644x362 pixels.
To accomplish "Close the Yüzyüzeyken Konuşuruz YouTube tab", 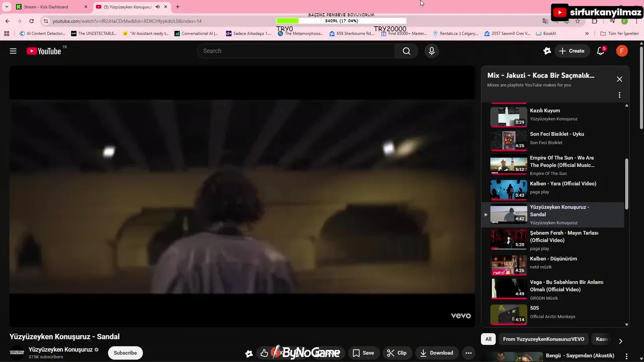I will (x=166, y=7).
